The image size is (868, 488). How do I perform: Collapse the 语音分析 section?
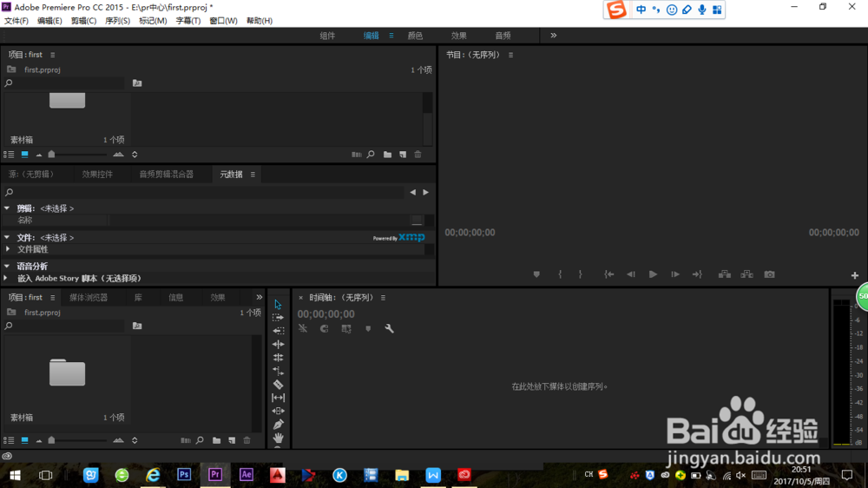[x=7, y=267]
